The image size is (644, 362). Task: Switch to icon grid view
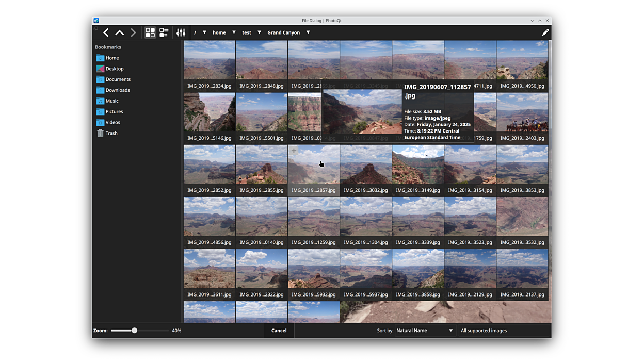[x=150, y=32]
